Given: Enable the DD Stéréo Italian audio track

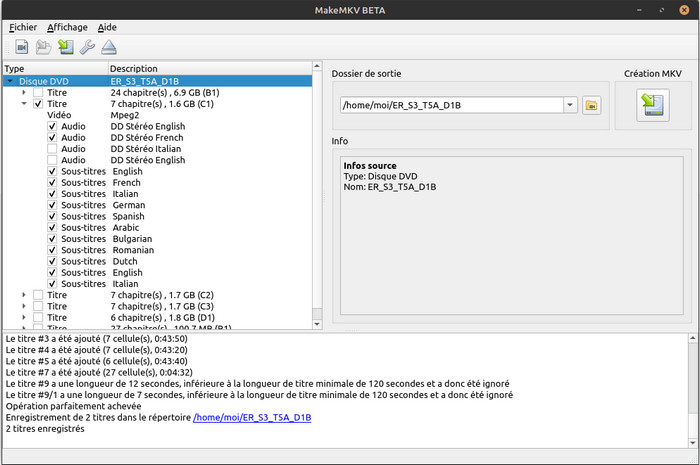Looking at the screenshot, I should [52, 149].
